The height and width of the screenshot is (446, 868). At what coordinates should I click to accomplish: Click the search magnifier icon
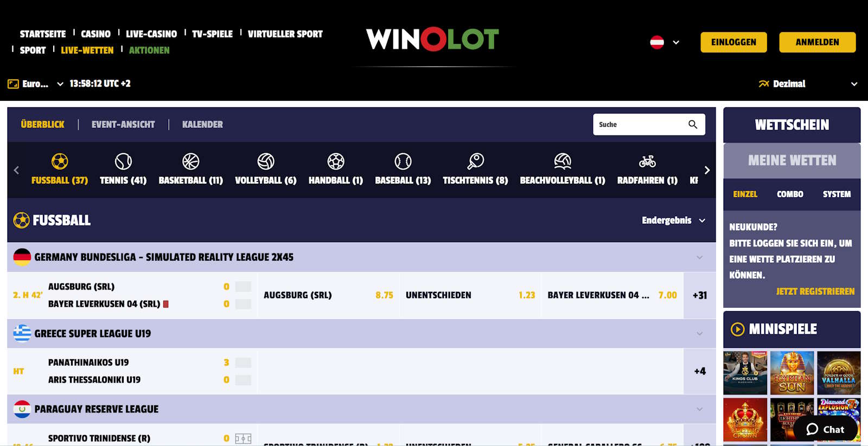point(693,125)
